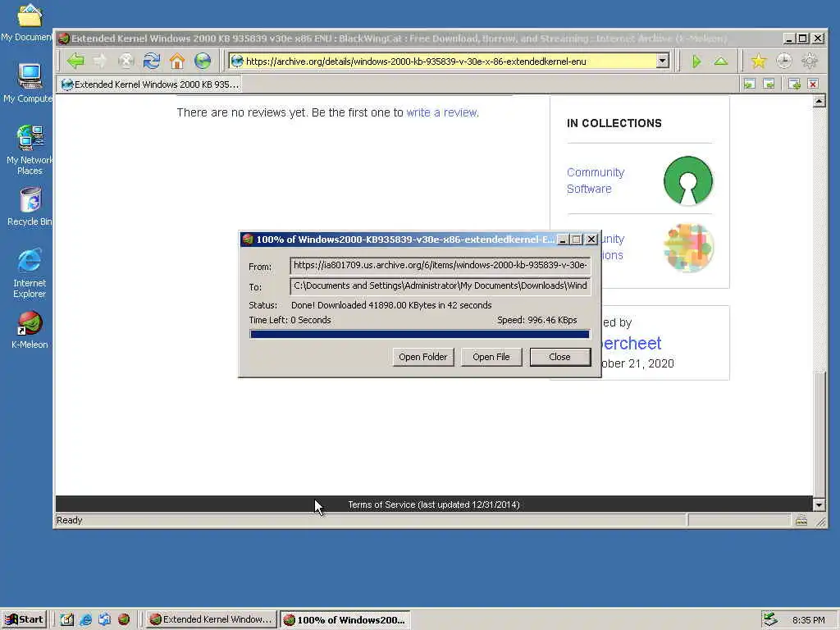Click 'Time Left: 0 Seconds' text
This screenshot has height=630, width=840.
pos(290,321)
